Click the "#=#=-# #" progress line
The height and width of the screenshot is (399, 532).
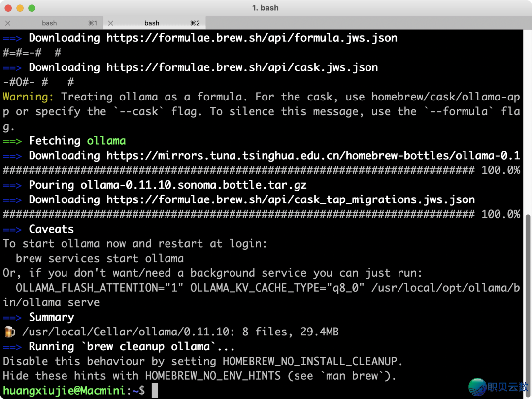click(32, 53)
